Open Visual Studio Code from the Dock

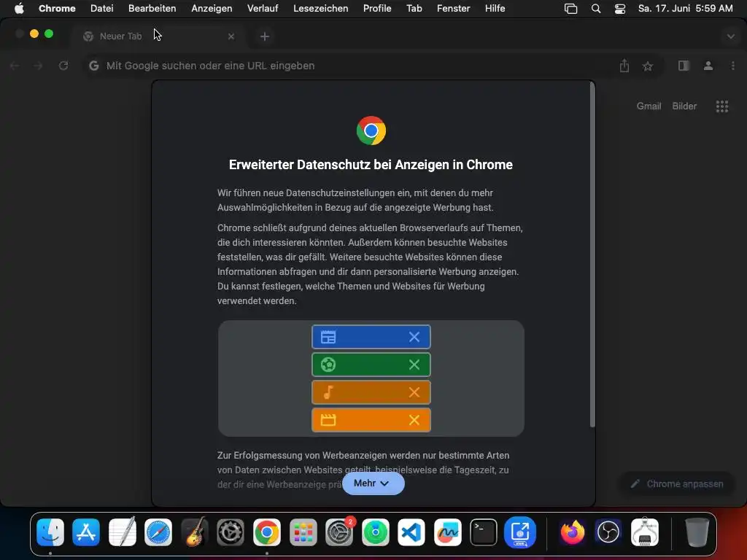click(x=411, y=532)
